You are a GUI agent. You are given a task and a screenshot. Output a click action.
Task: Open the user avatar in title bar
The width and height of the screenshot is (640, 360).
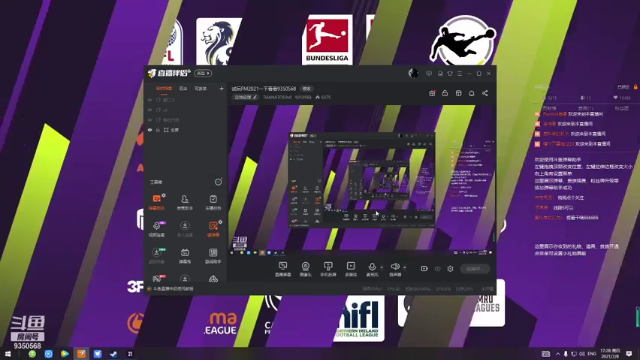[413, 73]
